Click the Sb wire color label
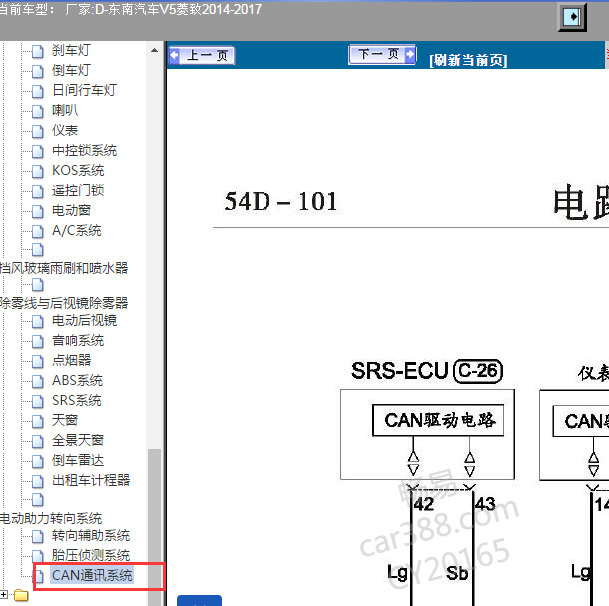The image size is (609, 606). (x=457, y=573)
